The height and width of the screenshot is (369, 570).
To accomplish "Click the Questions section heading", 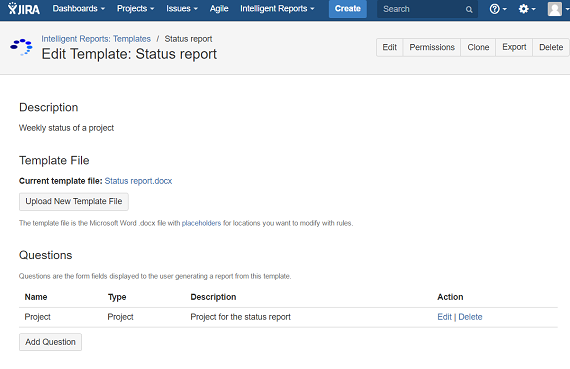I will tap(45, 255).
